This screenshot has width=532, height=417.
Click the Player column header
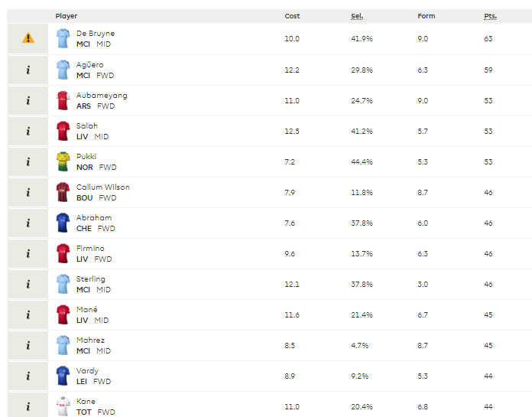point(66,16)
